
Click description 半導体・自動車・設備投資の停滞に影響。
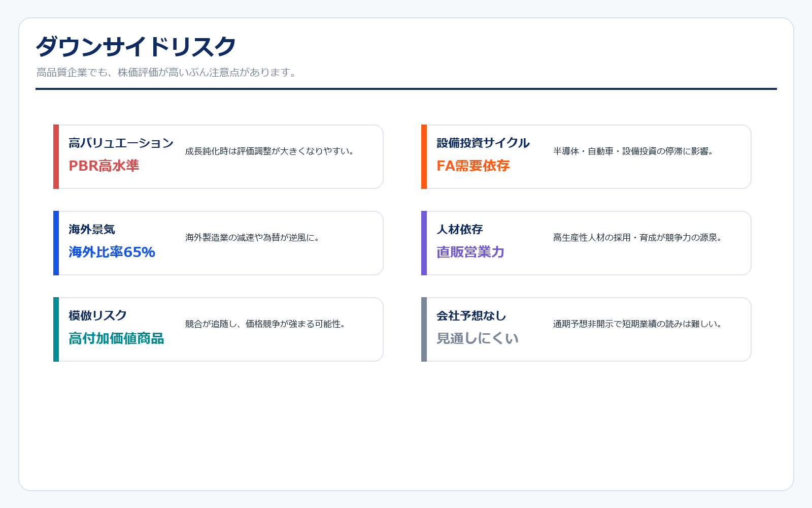(633, 151)
